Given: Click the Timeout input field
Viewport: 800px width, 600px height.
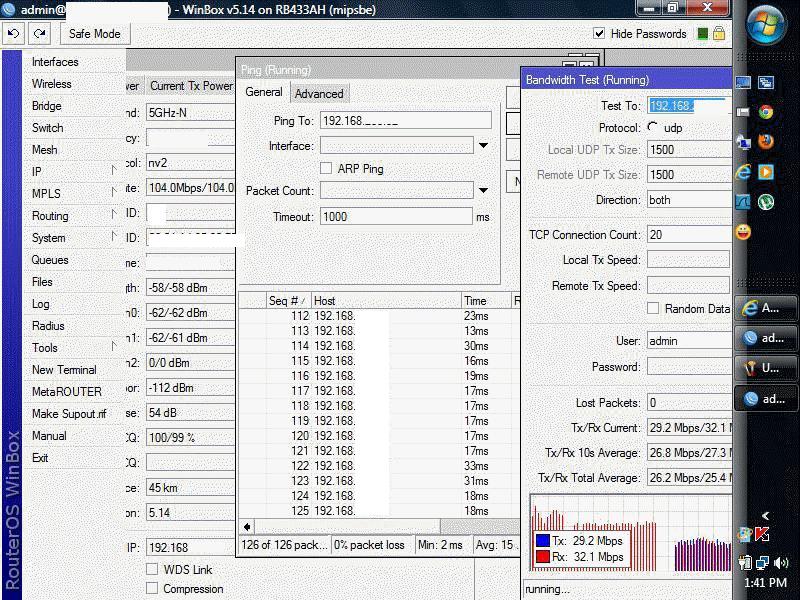Looking at the screenshot, I should [396, 217].
